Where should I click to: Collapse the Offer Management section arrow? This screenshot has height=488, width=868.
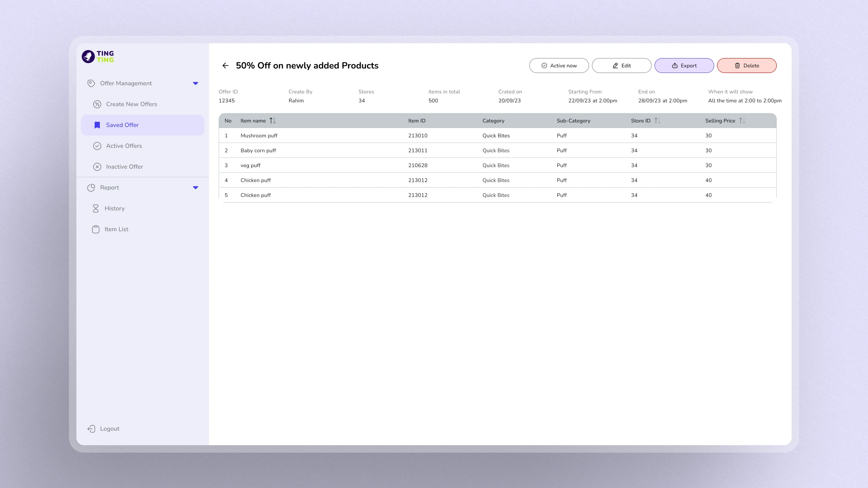pos(196,83)
